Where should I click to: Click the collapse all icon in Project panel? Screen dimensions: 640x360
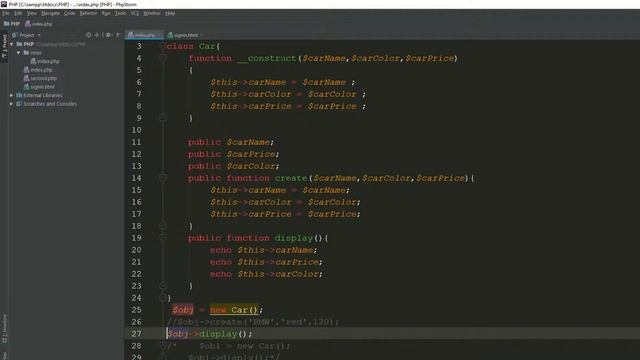coord(97,35)
